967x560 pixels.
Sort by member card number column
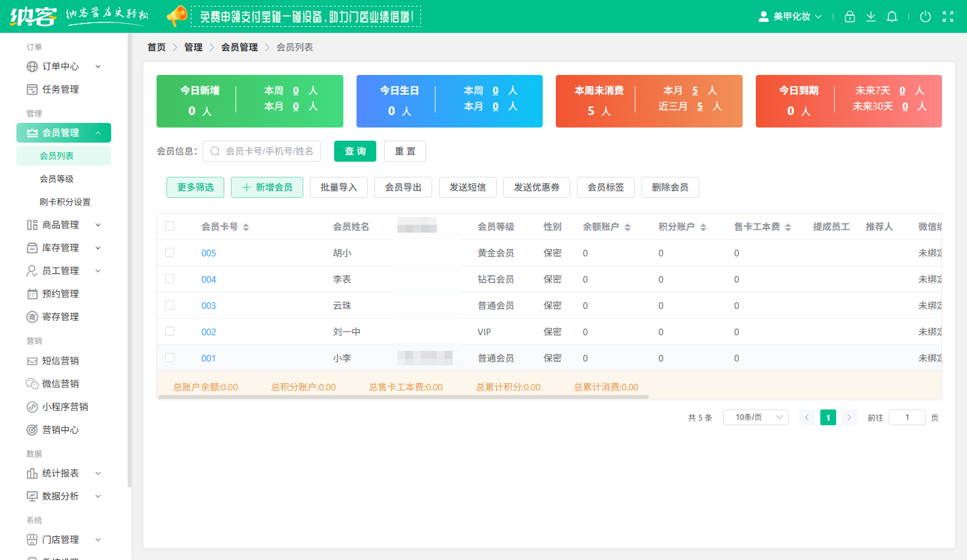[x=245, y=227]
